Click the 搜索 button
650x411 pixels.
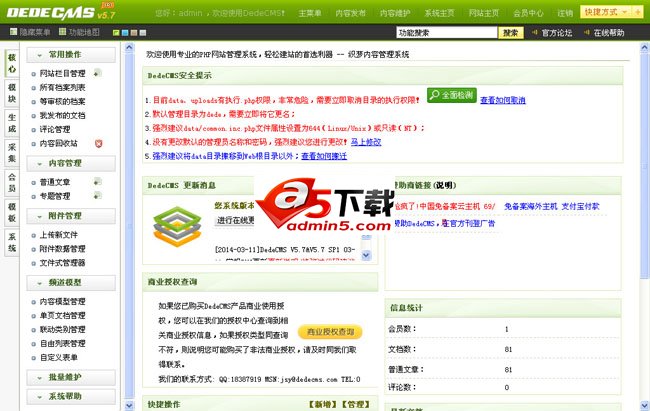[x=511, y=32]
